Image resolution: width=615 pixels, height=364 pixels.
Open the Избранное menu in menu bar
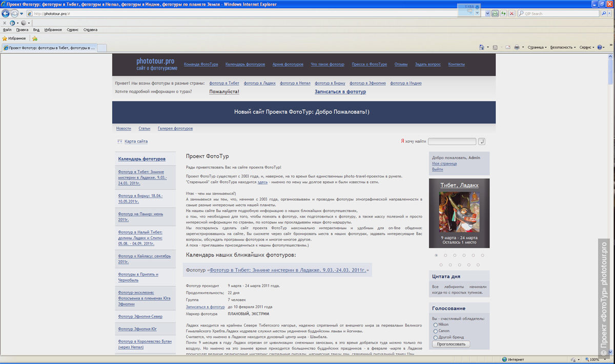point(53,30)
